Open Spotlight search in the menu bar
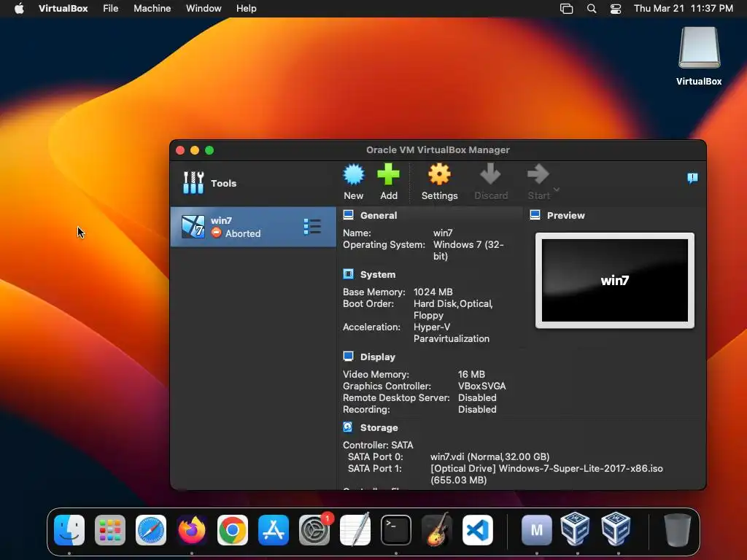Viewport: 747px width, 560px height. click(x=591, y=9)
